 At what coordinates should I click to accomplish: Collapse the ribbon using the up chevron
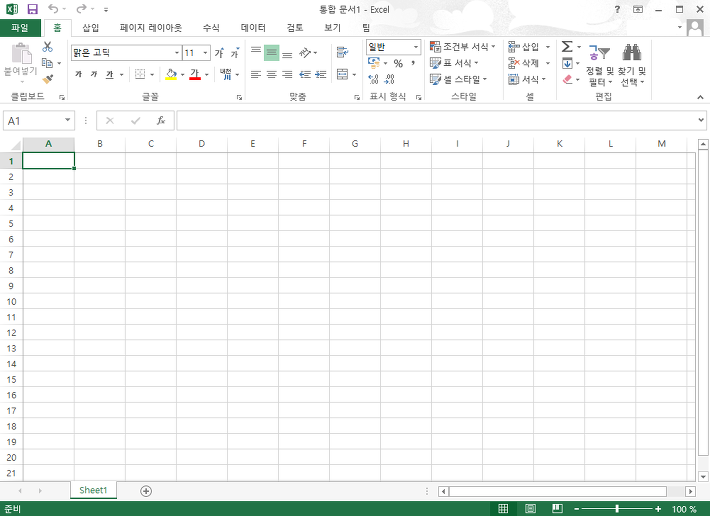pos(700,97)
